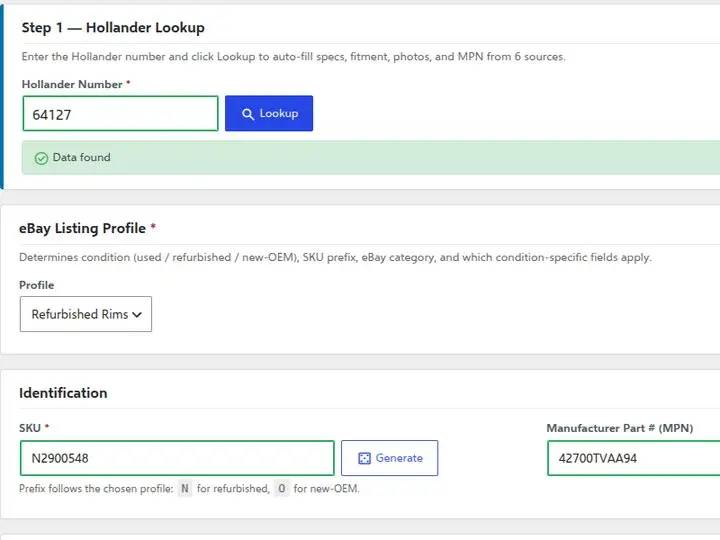Click the 'Step 1 — Hollander Lookup' heading
The height and width of the screenshot is (540, 720).
(113, 28)
